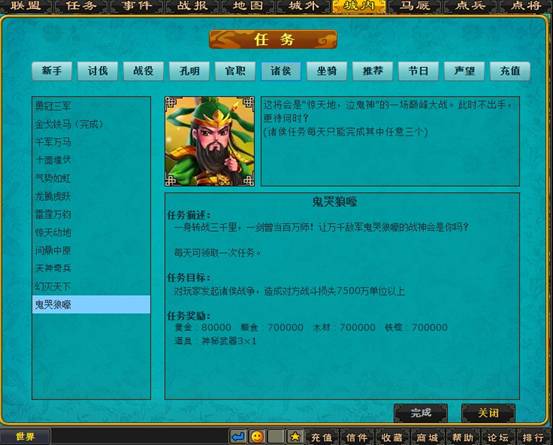
Task: Select the 勇冠三军 quest in list
Action: click(x=91, y=106)
